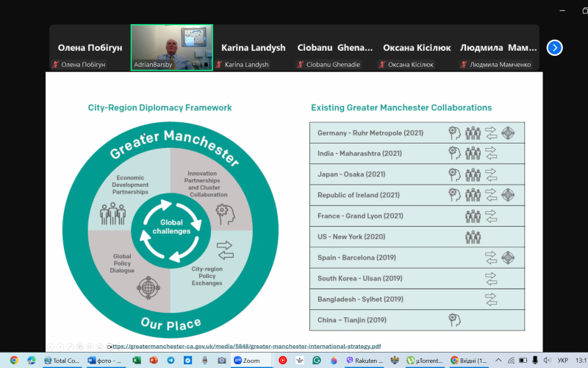
Task: Click the exchange arrows in the South Korea row
Action: tap(491, 279)
